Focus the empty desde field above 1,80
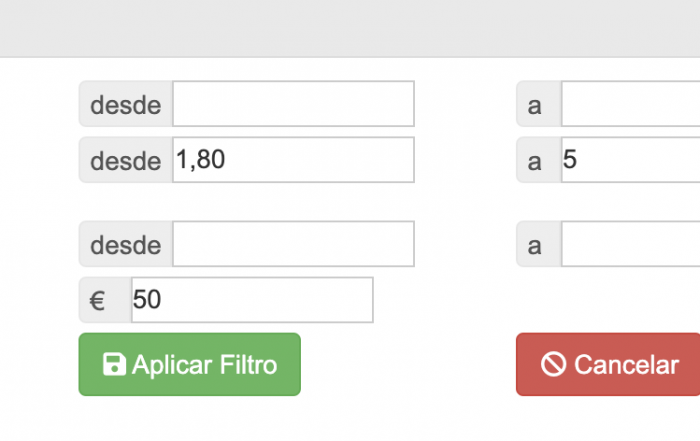 (293, 104)
